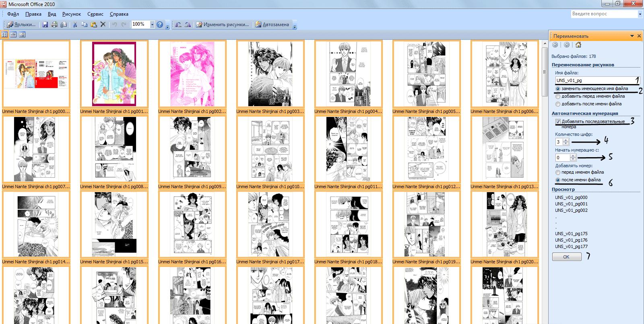
Task: Decrease Количество цифр spinner value
Action: tap(566, 144)
